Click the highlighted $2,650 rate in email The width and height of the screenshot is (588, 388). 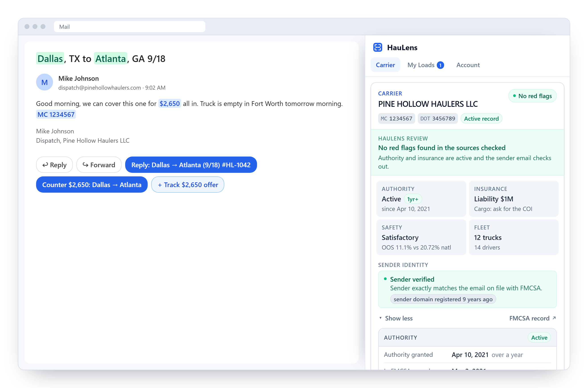pos(169,103)
